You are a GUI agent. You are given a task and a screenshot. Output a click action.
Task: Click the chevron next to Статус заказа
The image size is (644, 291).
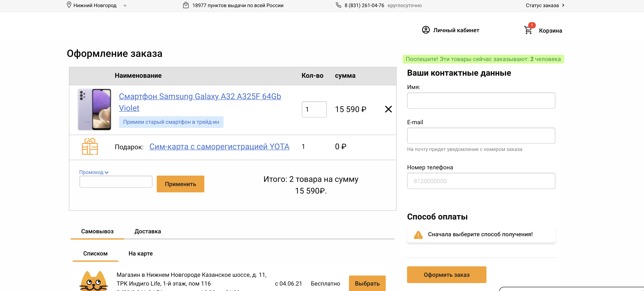click(x=563, y=5)
